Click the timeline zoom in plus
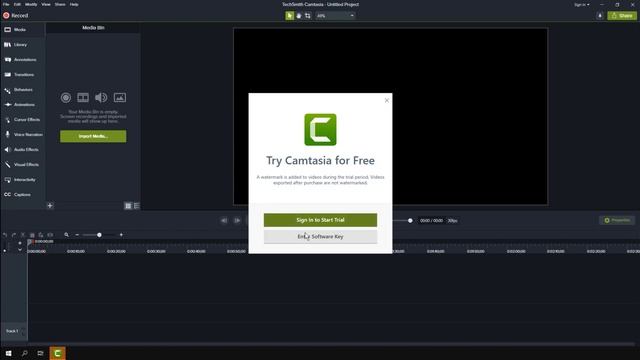Screen dimensions: 640x360 tap(121, 235)
